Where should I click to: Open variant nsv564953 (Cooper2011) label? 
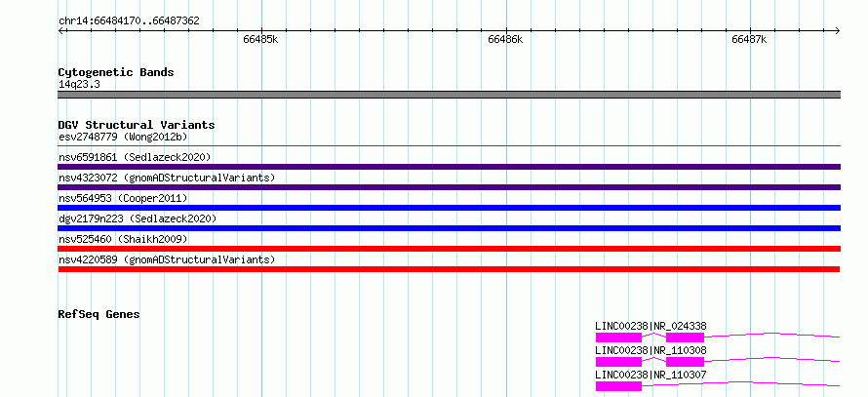(123, 198)
